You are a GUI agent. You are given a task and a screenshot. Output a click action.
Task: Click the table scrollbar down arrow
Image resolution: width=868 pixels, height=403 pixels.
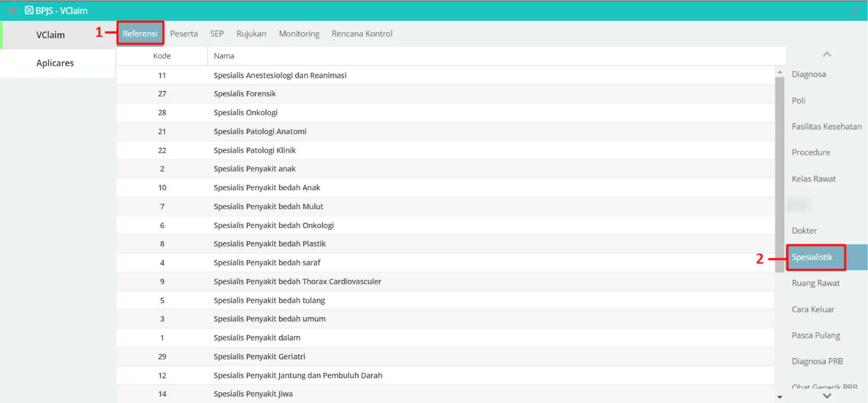[780, 397]
